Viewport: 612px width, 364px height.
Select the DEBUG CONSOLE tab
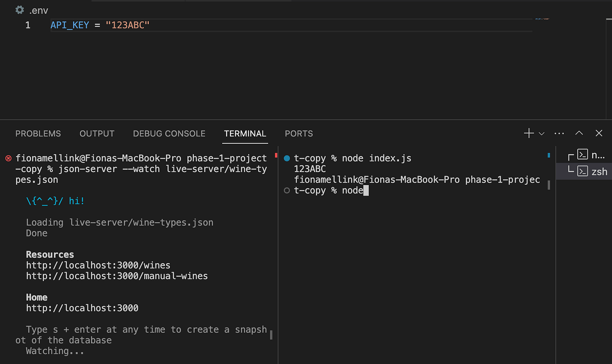click(x=169, y=133)
